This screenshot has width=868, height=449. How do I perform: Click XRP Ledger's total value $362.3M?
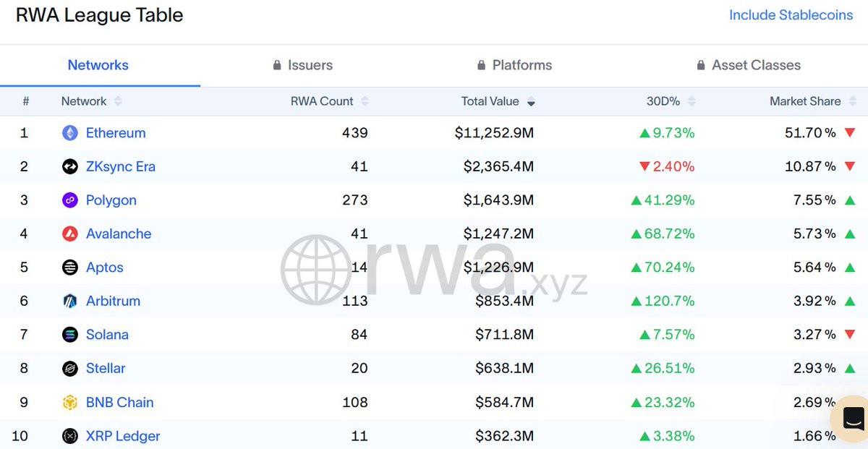click(x=504, y=436)
